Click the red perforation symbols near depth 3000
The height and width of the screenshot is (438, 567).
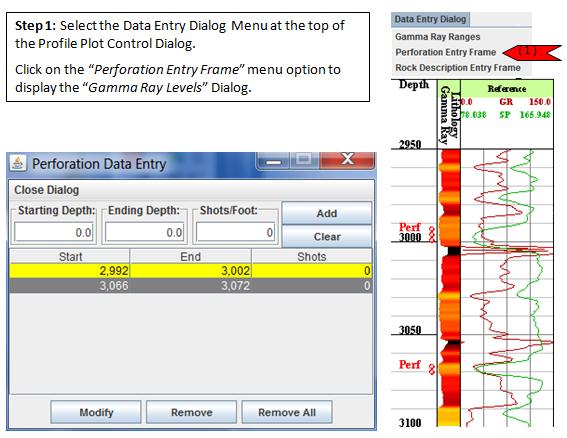tap(431, 234)
